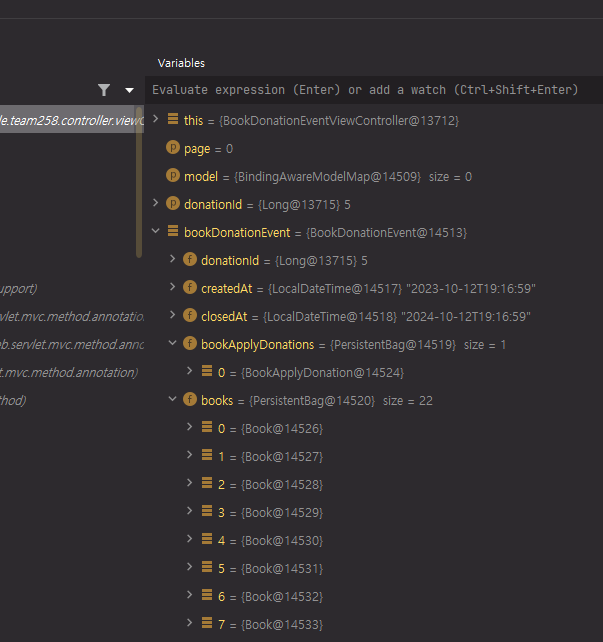The image size is (603, 642).
Task: Expand the closedAt field
Action: pyautogui.click(x=172, y=315)
